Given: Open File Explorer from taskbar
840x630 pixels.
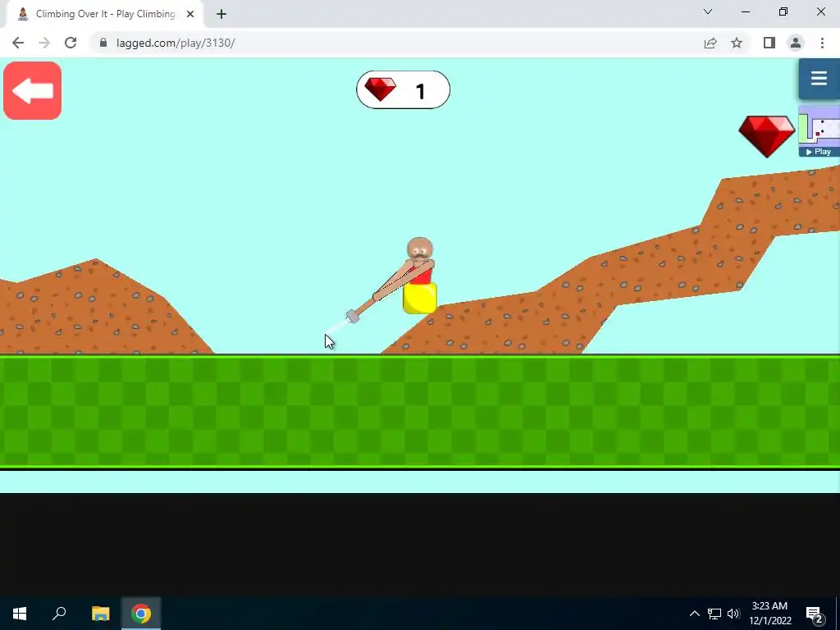Looking at the screenshot, I should 100,614.
